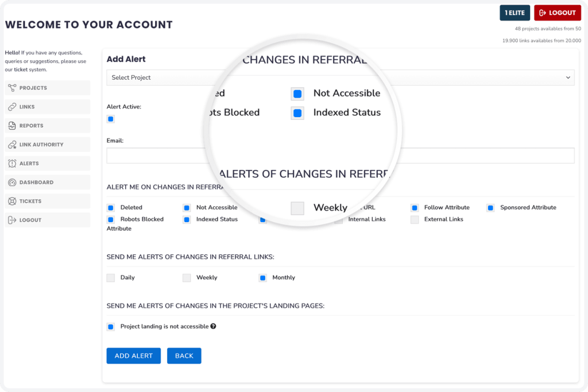Open the Reports menu item
Image resolution: width=588 pixels, height=392 pixels.
pyautogui.click(x=48, y=126)
